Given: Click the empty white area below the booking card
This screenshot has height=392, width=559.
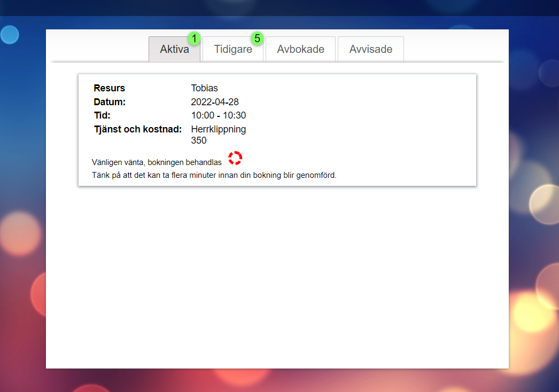Looking at the screenshot, I should point(277,278).
